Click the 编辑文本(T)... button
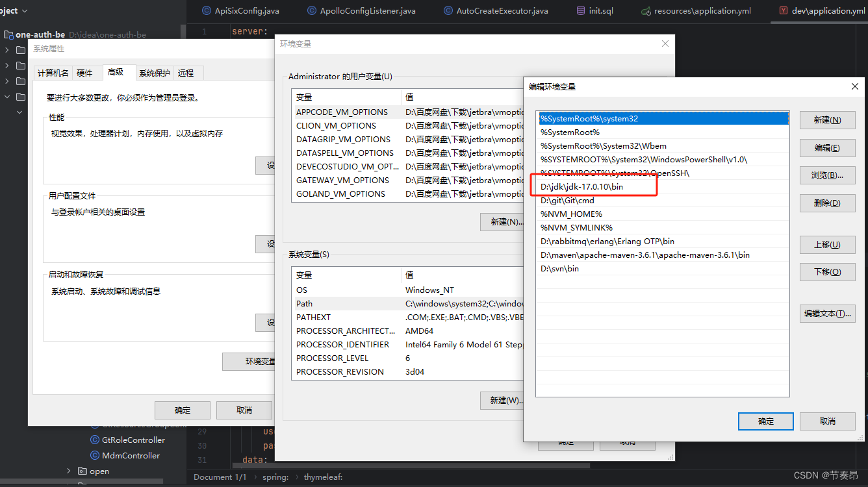The image size is (868, 487). (x=827, y=313)
